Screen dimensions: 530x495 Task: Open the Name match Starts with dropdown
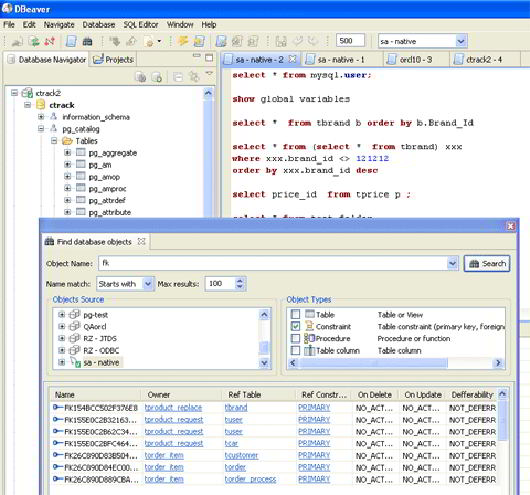[148, 284]
